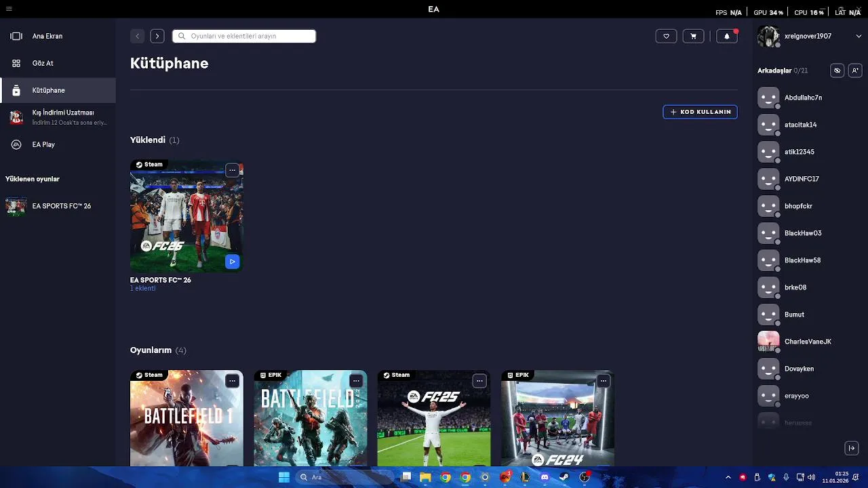Click the add friend icon
The height and width of the screenshot is (488, 868).
(855, 70)
